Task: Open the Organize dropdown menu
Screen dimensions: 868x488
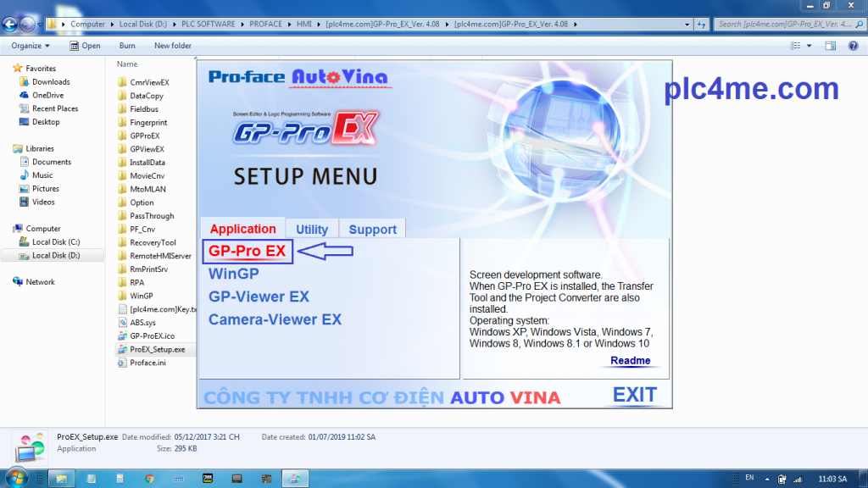Action: (x=31, y=46)
